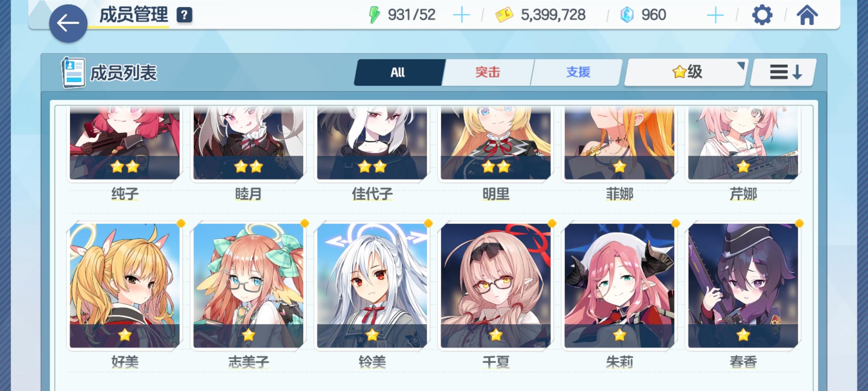Switch to the 突击 tab
Viewport: 868px width, 391px height.
tap(488, 72)
